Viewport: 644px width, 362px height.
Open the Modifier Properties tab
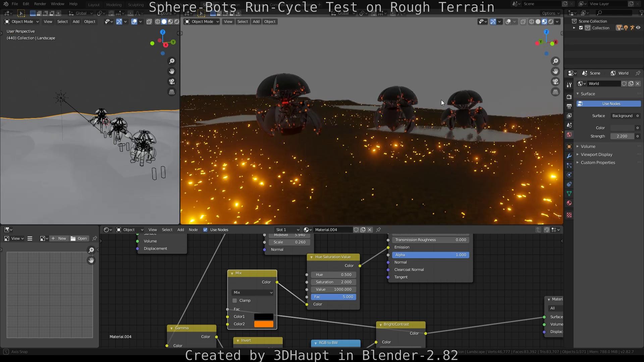569,156
